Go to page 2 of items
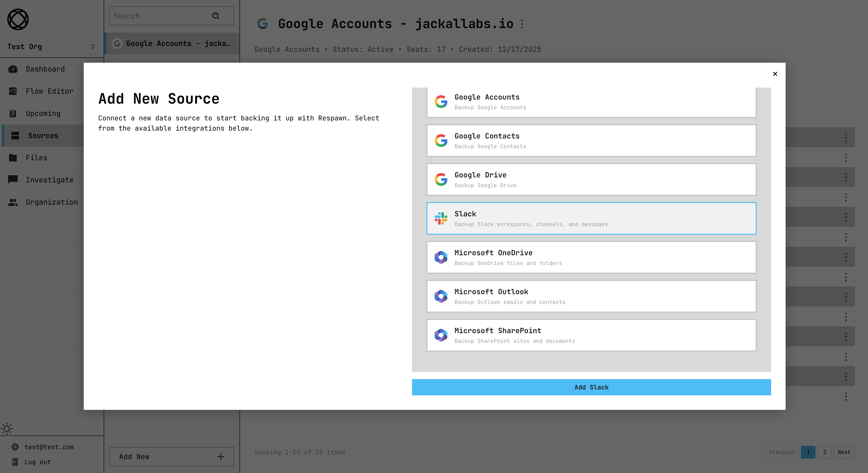Screen dimensions: 868x473 pos(824,452)
